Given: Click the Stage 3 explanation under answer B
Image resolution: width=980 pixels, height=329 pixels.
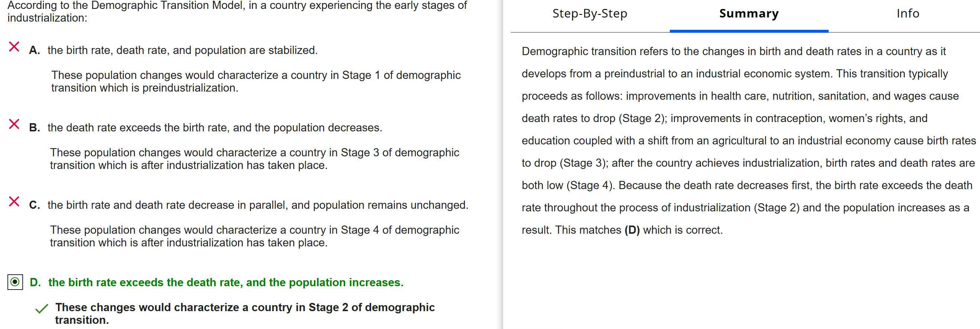Looking at the screenshot, I should tap(254, 159).
